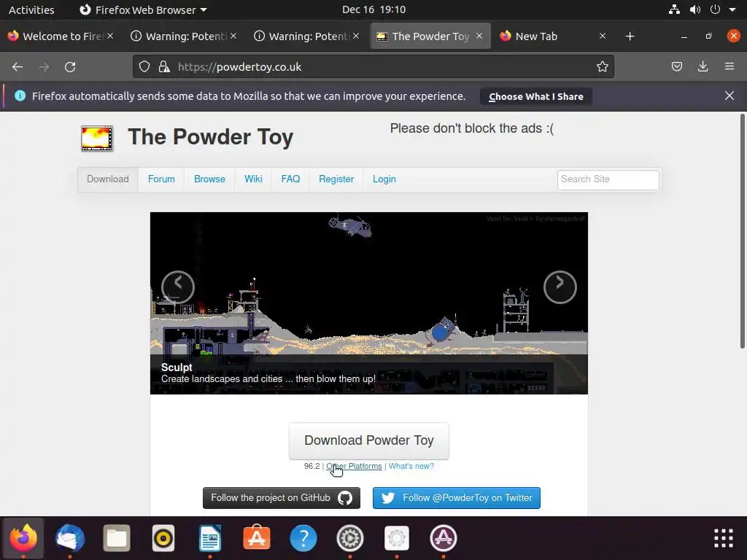This screenshot has height=560, width=747.
Task: Click the Powder Toy logo icon
Action: coord(97,138)
